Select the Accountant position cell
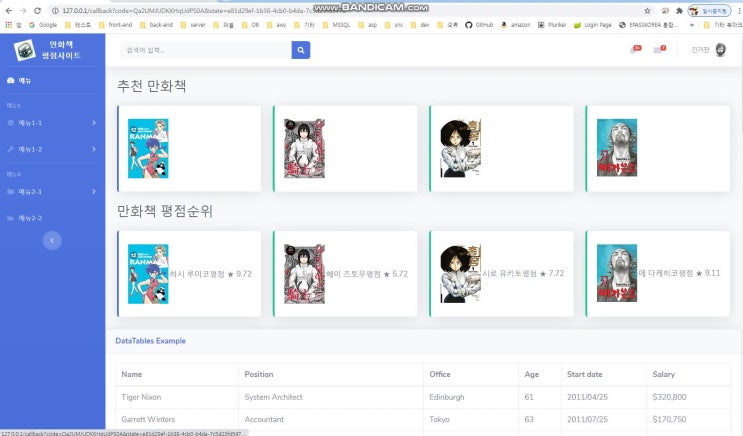The image size is (743, 436). pyautogui.click(x=331, y=419)
